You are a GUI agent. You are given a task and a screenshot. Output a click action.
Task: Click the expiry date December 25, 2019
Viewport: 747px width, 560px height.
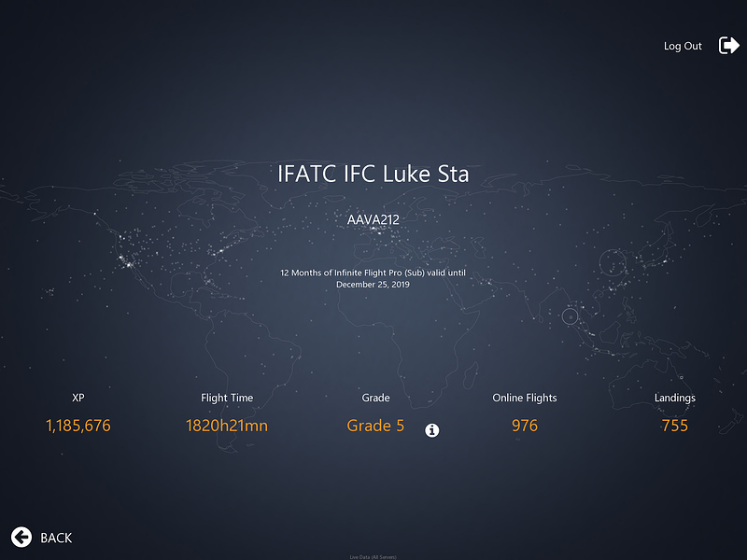tap(373, 285)
